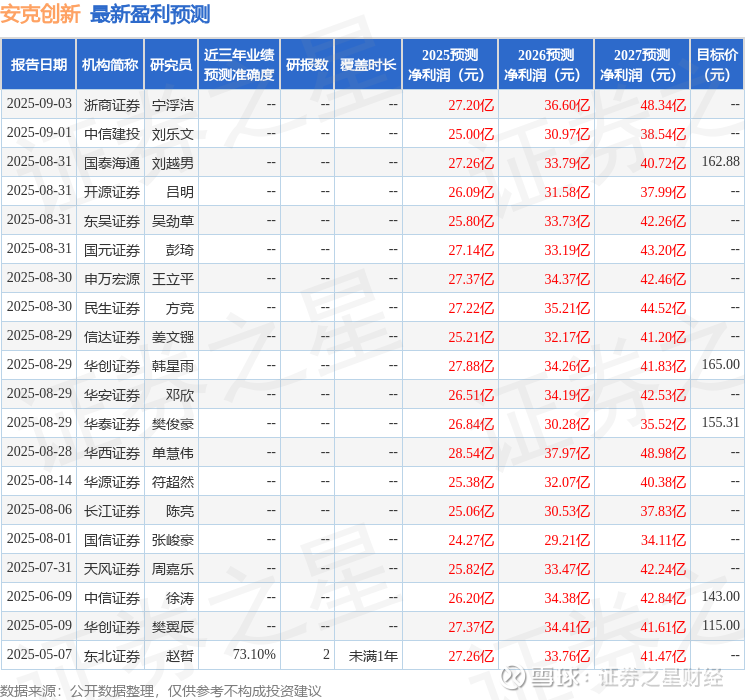Viewport: 745px width, 700px height.
Task: Select the 华泰证券 institution cell
Action: pyautogui.click(x=112, y=424)
